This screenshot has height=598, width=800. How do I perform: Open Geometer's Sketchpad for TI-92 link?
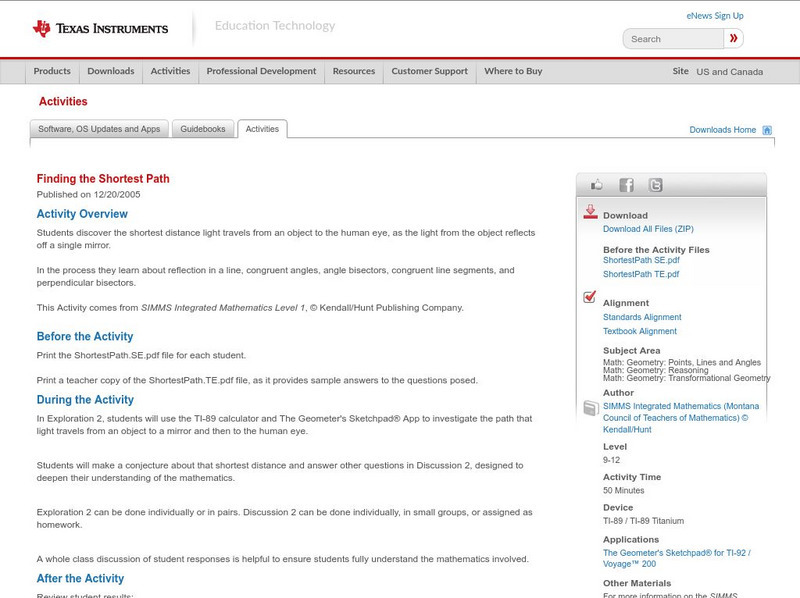(x=677, y=558)
